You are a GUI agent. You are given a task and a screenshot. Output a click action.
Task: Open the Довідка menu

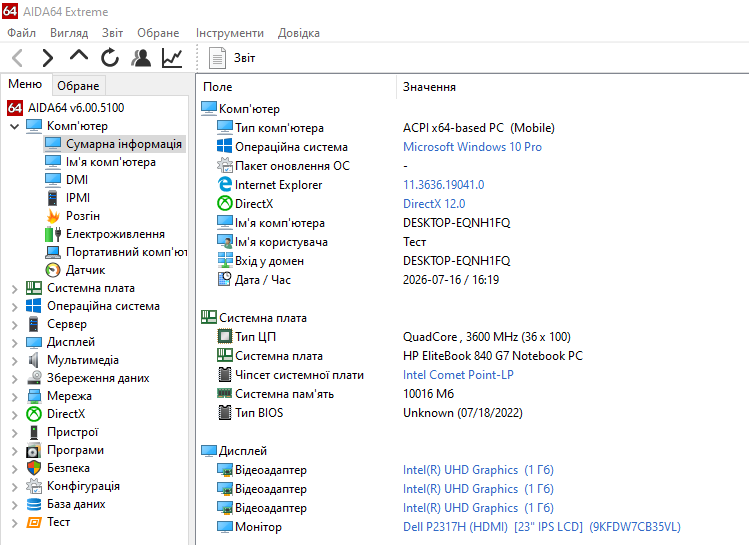click(x=299, y=33)
